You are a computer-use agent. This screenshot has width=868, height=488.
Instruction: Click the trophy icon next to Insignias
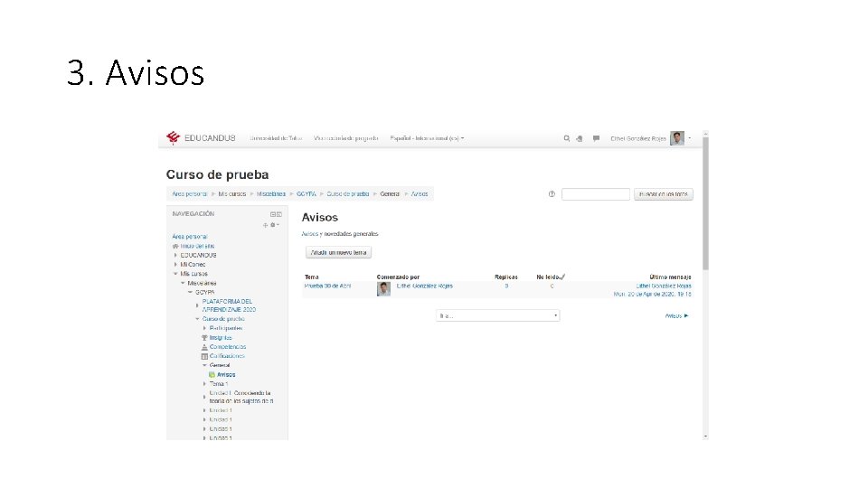(x=204, y=337)
